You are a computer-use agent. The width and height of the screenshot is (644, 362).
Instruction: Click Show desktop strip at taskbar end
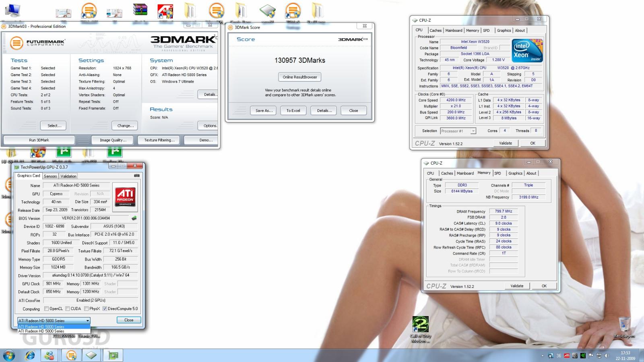tap(642, 356)
